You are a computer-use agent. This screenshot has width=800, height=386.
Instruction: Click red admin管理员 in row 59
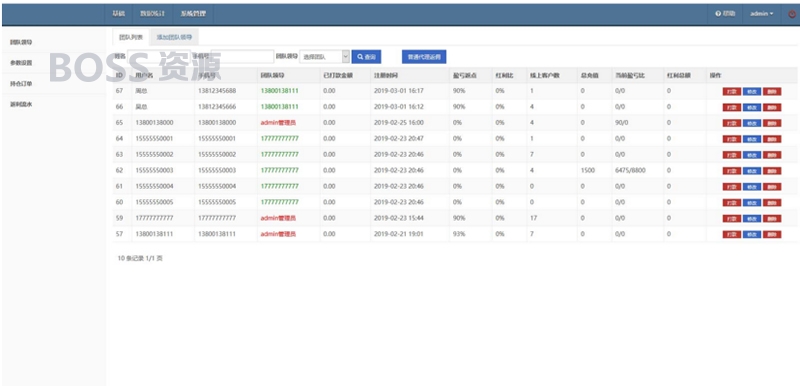pyautogui.click(x=278, y=218)
